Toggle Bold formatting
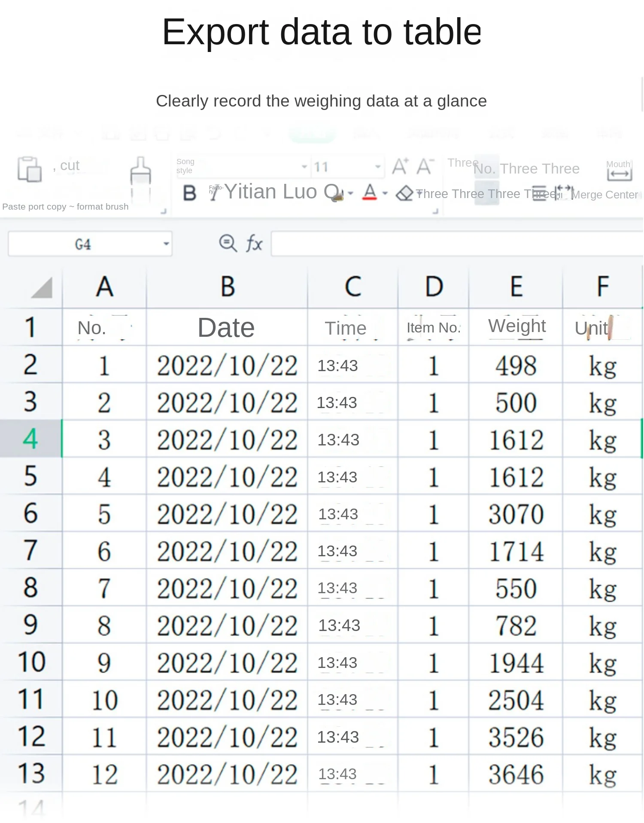644x823 pixels. tap(189, 193)
